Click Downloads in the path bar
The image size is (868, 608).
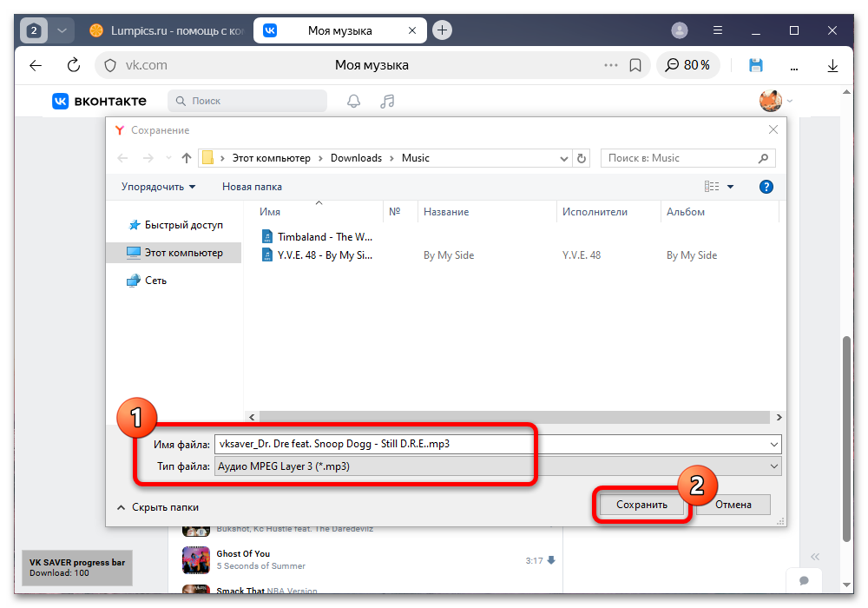[356, 158]
